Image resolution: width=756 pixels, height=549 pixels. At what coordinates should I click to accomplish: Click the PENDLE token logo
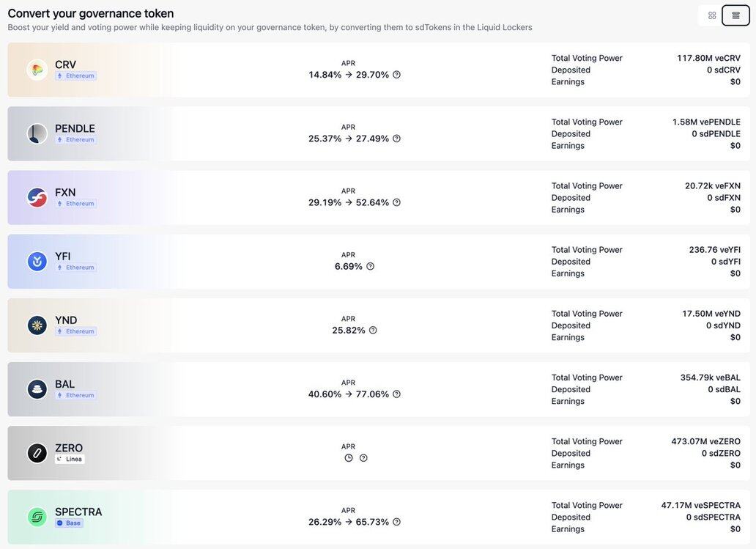[37, 133]
